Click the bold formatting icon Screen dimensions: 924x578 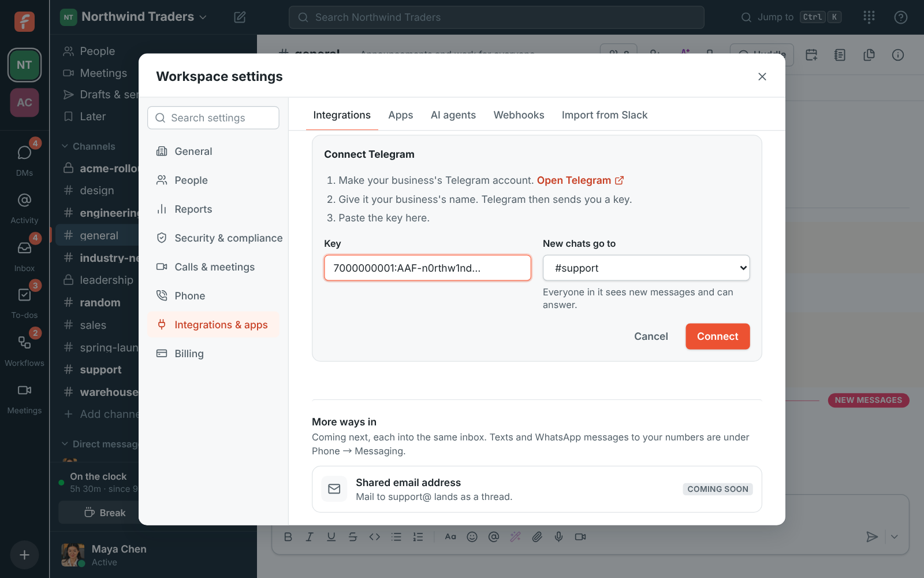click(x=288, y=537)
